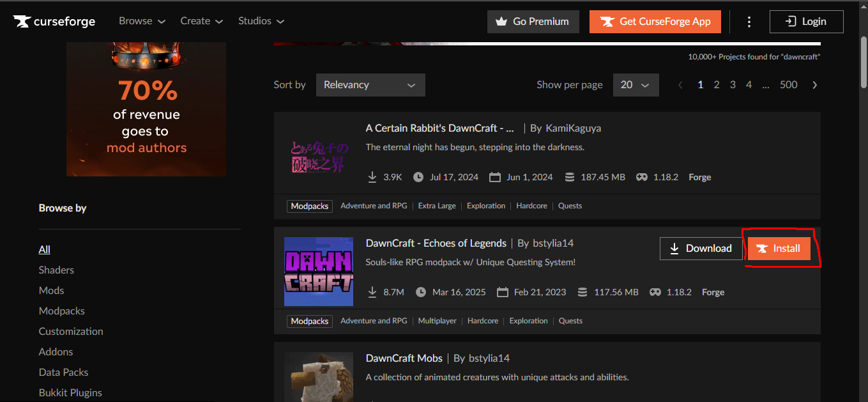
Task: Open the Browse menu
Action: 142,21
